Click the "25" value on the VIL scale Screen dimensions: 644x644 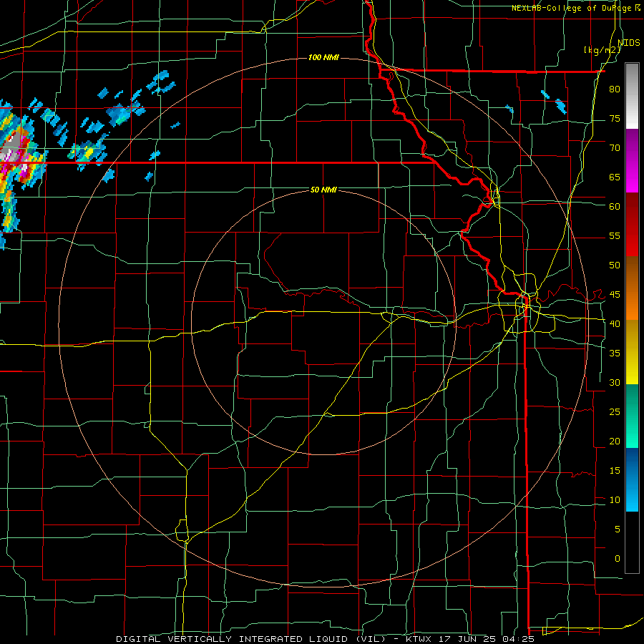click(x=615, y=411)
